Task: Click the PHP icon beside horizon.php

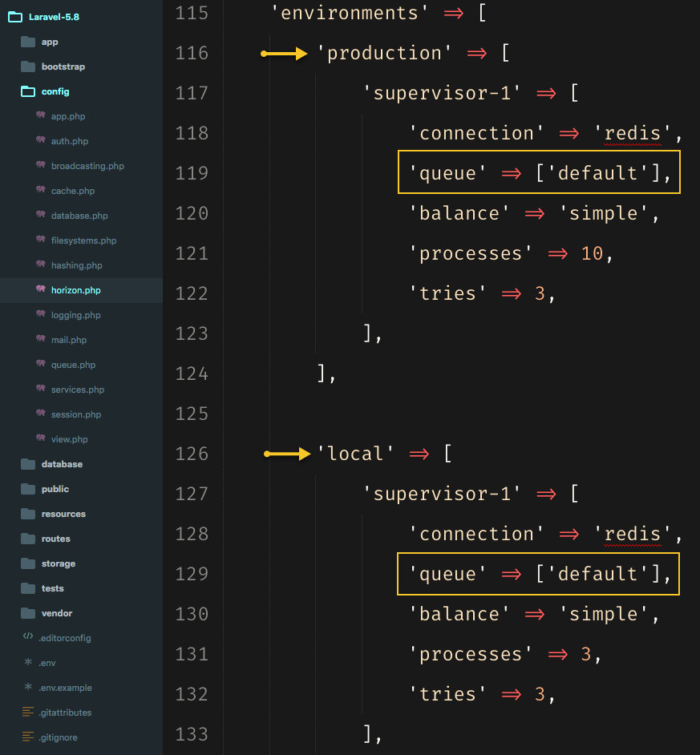Action: 41,289
